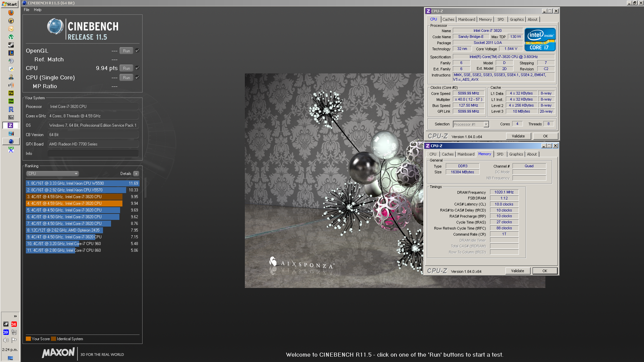Select highlighted ranking row scoring 9.94
The image size is (644, 362).
(x=83, y=203)
